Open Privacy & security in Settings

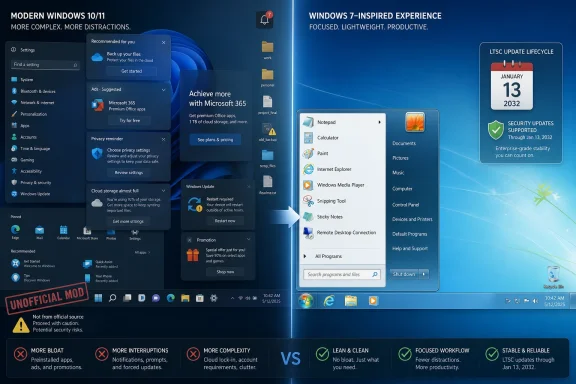(32, 182)
